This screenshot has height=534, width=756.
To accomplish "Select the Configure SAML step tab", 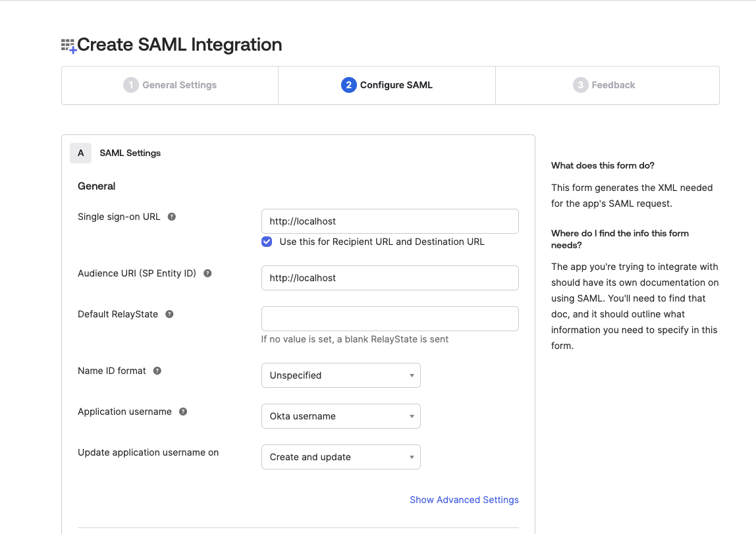I will (387, 85).
